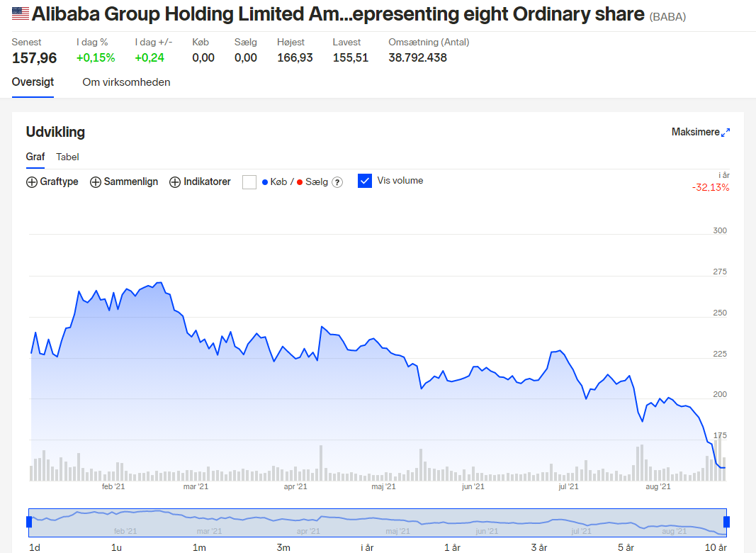This screenshot has height=553, width=756.
Task: Expand the Graftype options
Action: pyautogui.click(x=52, y=182)
